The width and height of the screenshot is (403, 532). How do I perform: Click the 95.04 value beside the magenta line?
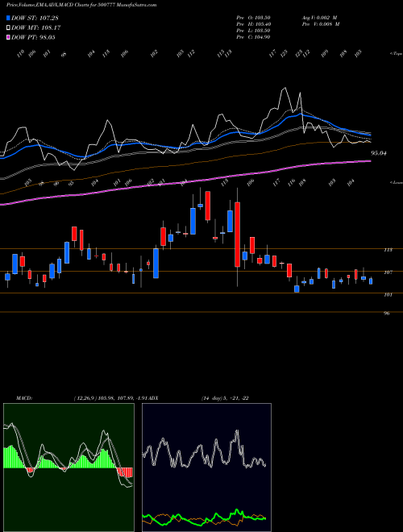coord(379,153)
